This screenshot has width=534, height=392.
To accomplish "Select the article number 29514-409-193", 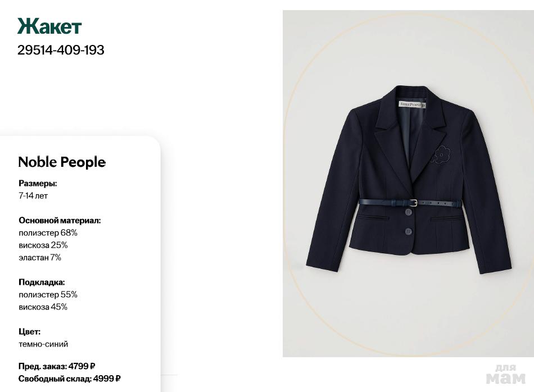I will pyautogui.click(x=61, y=50).
